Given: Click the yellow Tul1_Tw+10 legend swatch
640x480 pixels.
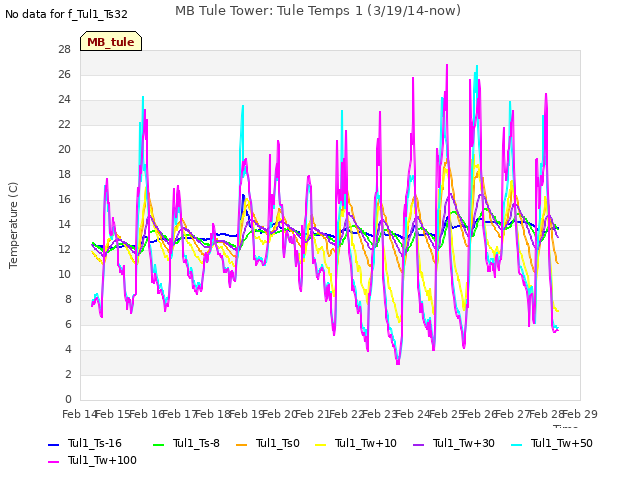Looking at the screenshot, I should tap(321, 444).
